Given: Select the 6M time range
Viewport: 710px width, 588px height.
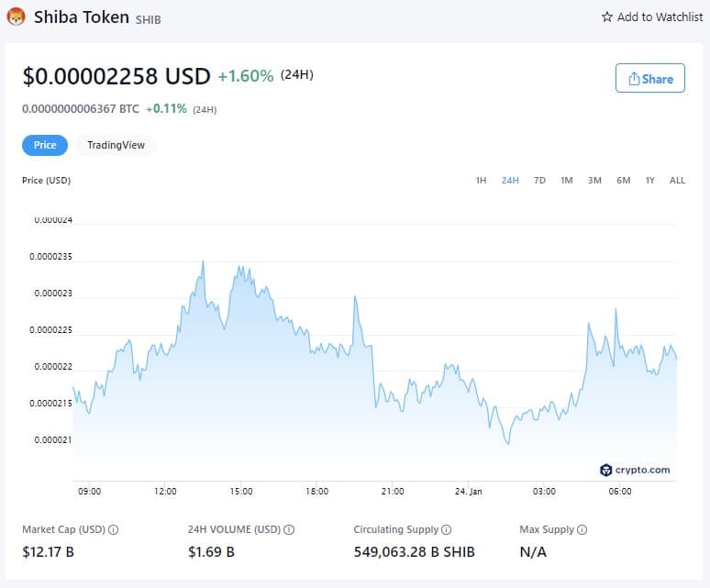Looking at the screenshot, I should click(623, 180).
